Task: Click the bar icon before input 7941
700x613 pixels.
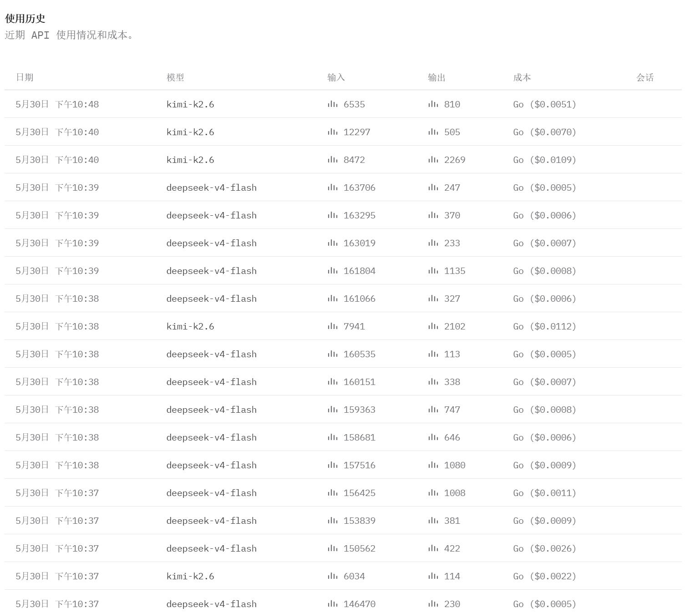Action: pos(332,326)
